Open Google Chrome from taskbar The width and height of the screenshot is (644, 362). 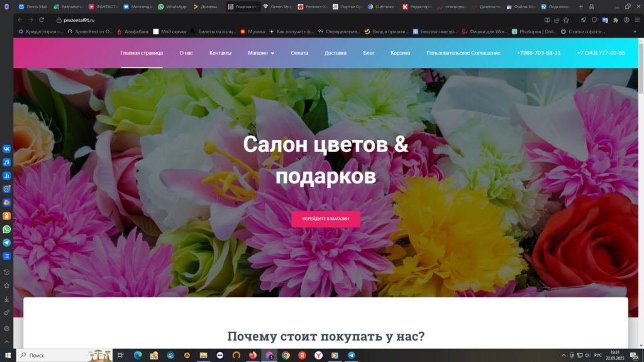[286, 356]
